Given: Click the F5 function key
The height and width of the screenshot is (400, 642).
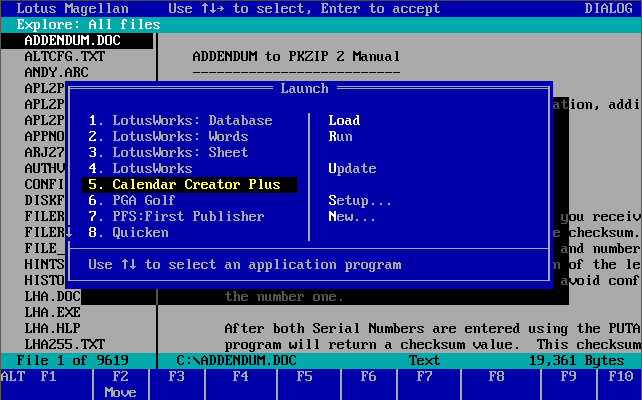Looking at the screenshot, I should 304,377.
